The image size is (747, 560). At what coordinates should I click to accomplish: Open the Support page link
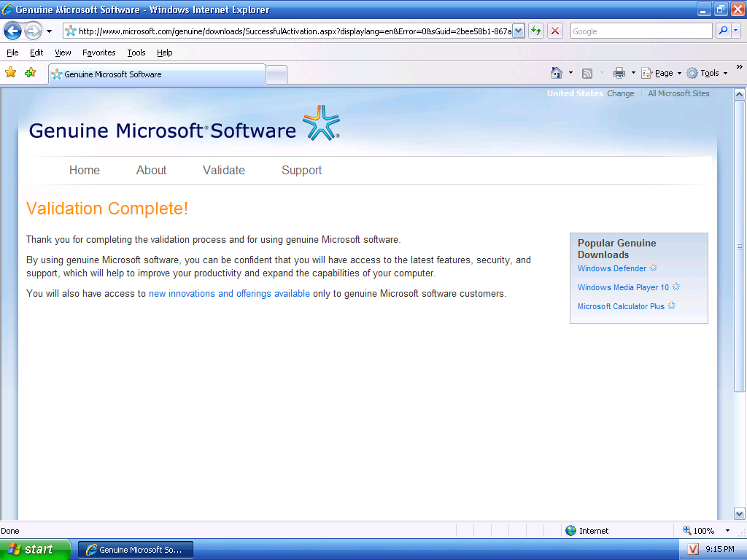(301, 171)
